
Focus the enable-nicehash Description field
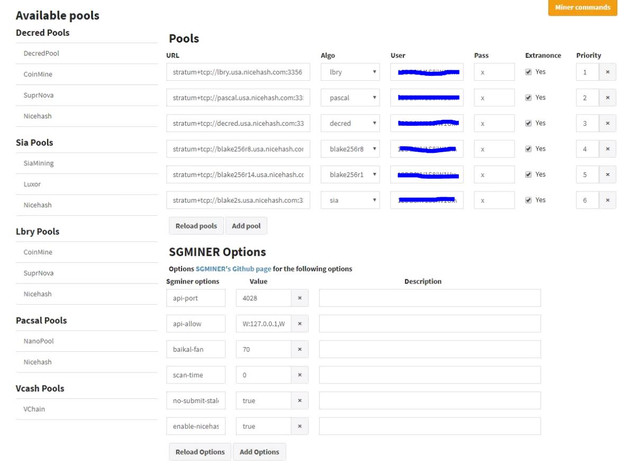point(430,426)
